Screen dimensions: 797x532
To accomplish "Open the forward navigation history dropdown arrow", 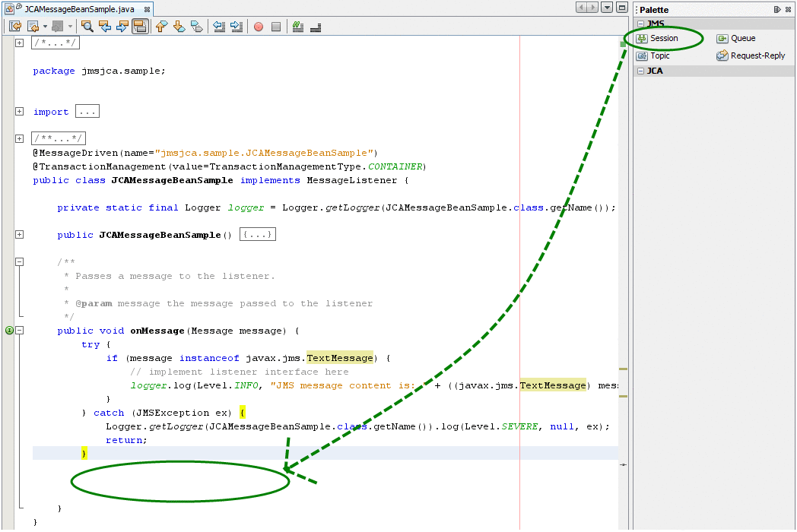I will (x=70, y=27).
